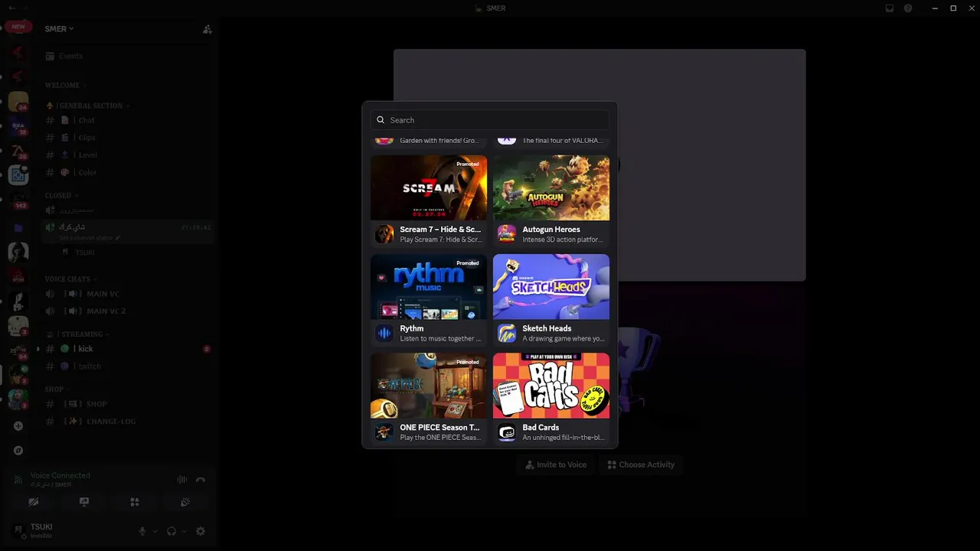980x551 pixels.
Task: Open the kick channel
Action: (x=128, y=349)
